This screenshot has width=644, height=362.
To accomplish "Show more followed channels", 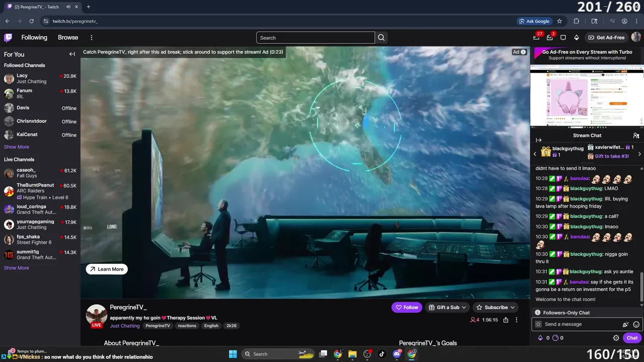I will (17, 147).
